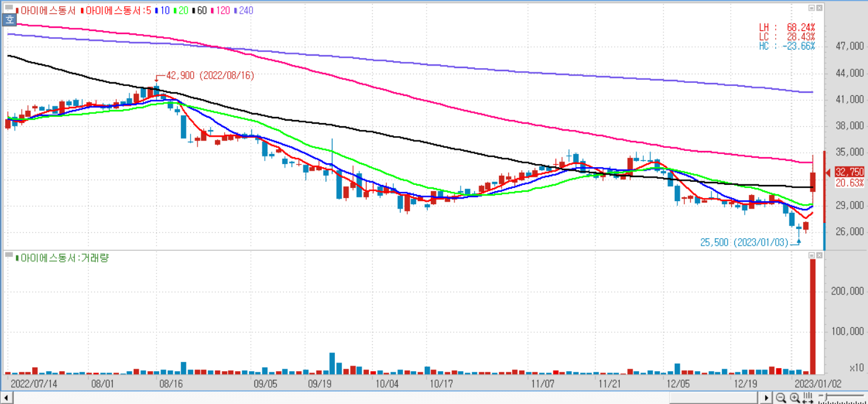Image resolution: width=868 pixels, height=404 pixels.
Task: Click the 10/17 date axis label
Action: pos(441,384)
